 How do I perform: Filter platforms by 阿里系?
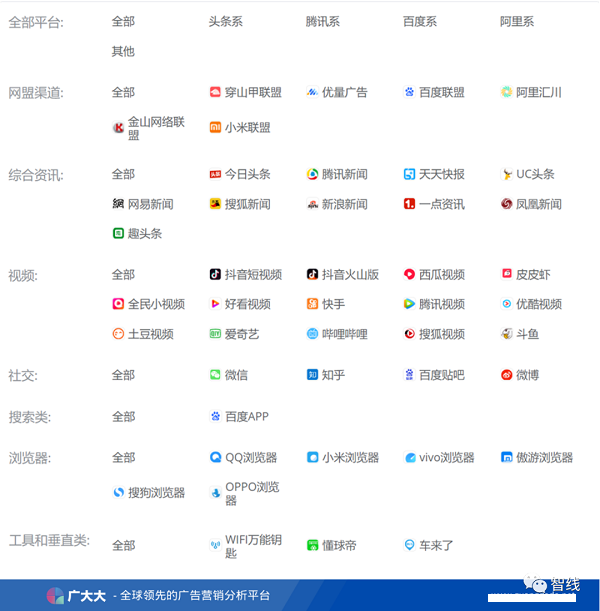click(x=517, y=21)
